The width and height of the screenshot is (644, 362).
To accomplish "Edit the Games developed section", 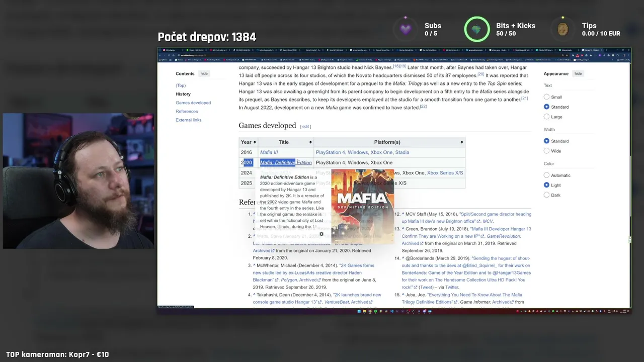I will tap(306, 126).
